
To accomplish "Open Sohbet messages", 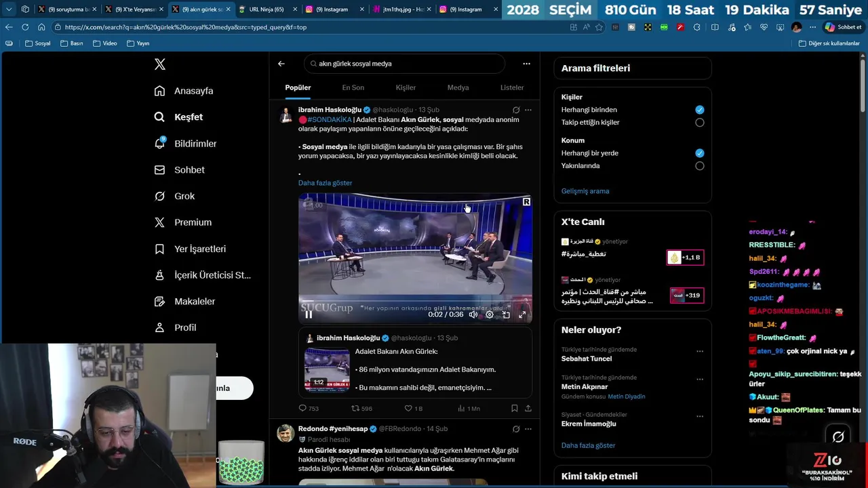I will pyautogui.click(x=179, y=170).
